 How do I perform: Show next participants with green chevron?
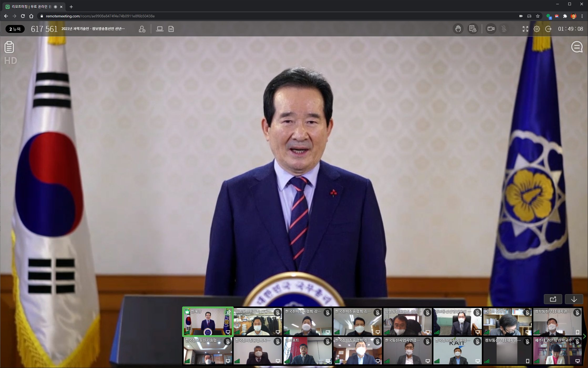[585, 336]
